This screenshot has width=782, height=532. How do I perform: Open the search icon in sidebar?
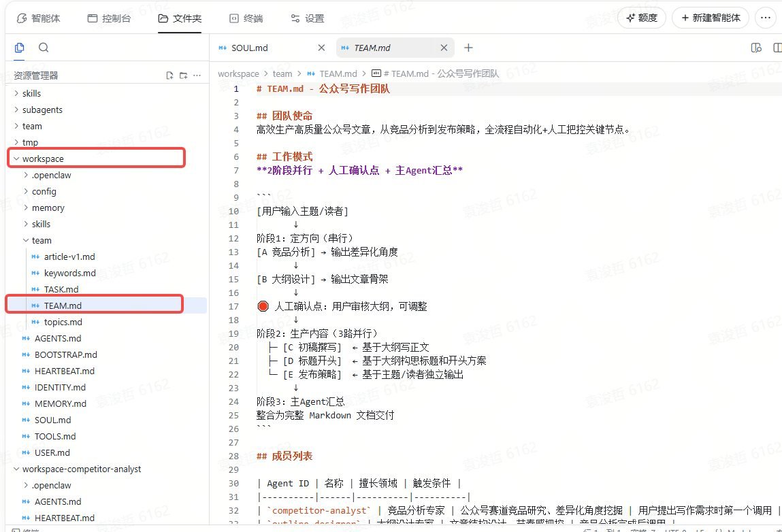44,48
